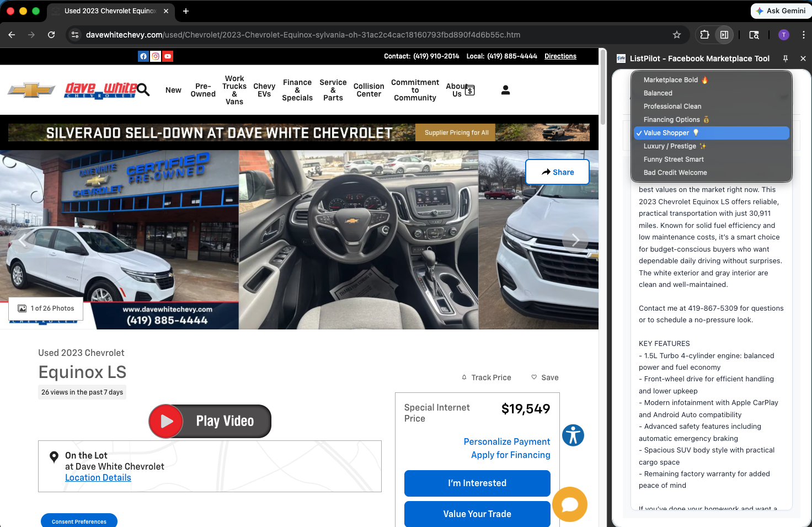Open the Pre-Owned menu
Viewport: 812px width, 527px height.
click(x=203, y=90)
